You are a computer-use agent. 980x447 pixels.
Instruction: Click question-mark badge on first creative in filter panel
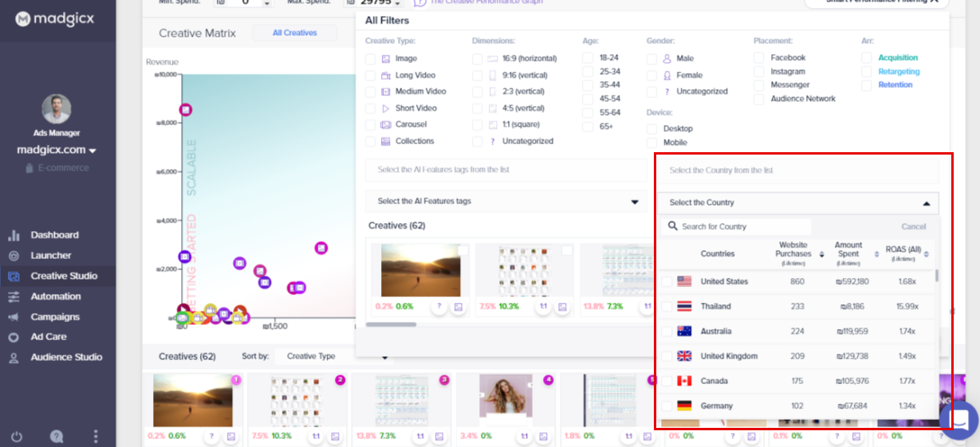pyautogui.click(x=439, y=306)
